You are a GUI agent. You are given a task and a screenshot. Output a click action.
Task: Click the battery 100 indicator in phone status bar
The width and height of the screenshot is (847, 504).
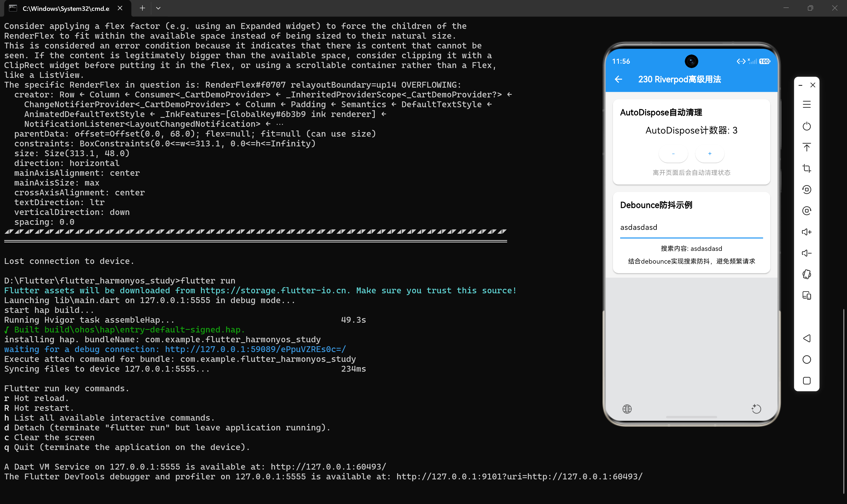[x=764, y=61]
